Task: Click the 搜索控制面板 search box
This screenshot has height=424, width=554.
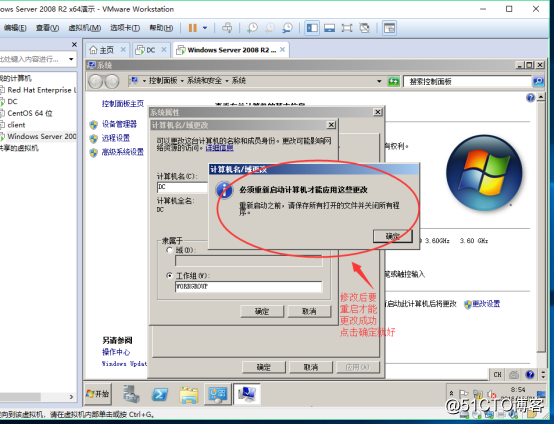Action: tap(467, 82)
